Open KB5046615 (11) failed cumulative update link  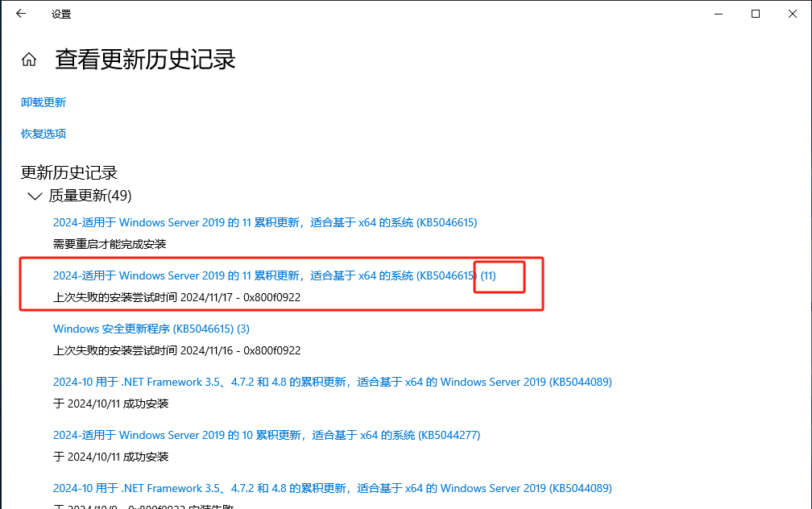[x=275, y=276]
